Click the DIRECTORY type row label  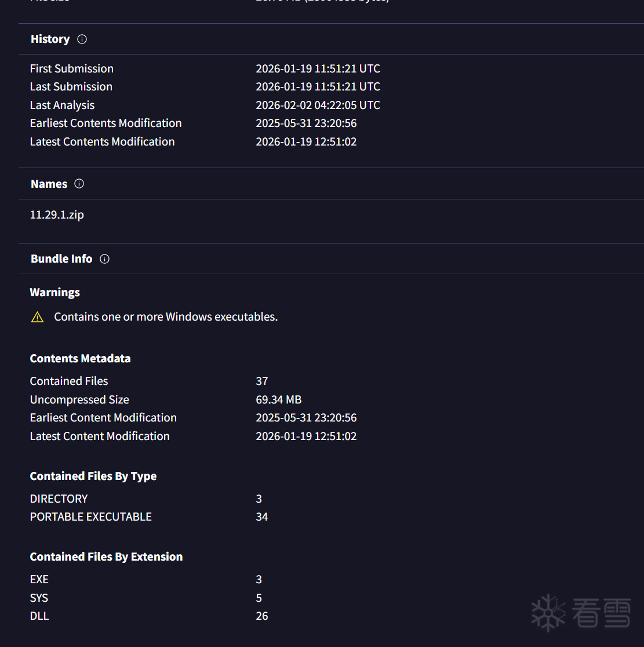(59, 499)
